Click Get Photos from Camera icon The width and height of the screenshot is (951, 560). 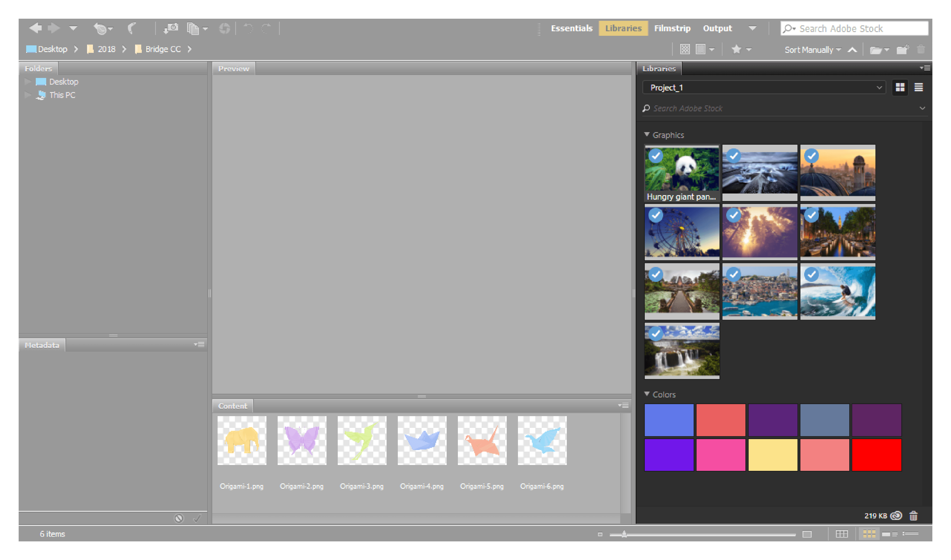click(171, 28)
